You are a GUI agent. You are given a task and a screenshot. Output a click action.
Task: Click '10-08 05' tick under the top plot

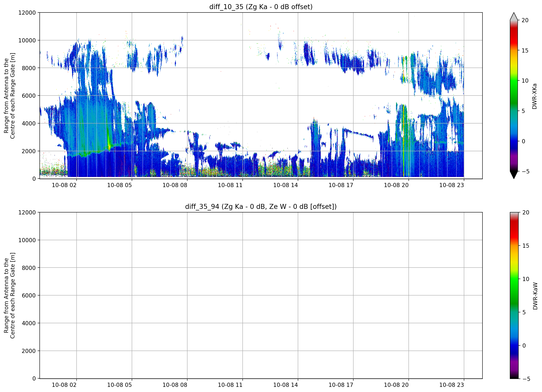click(119, 185)
